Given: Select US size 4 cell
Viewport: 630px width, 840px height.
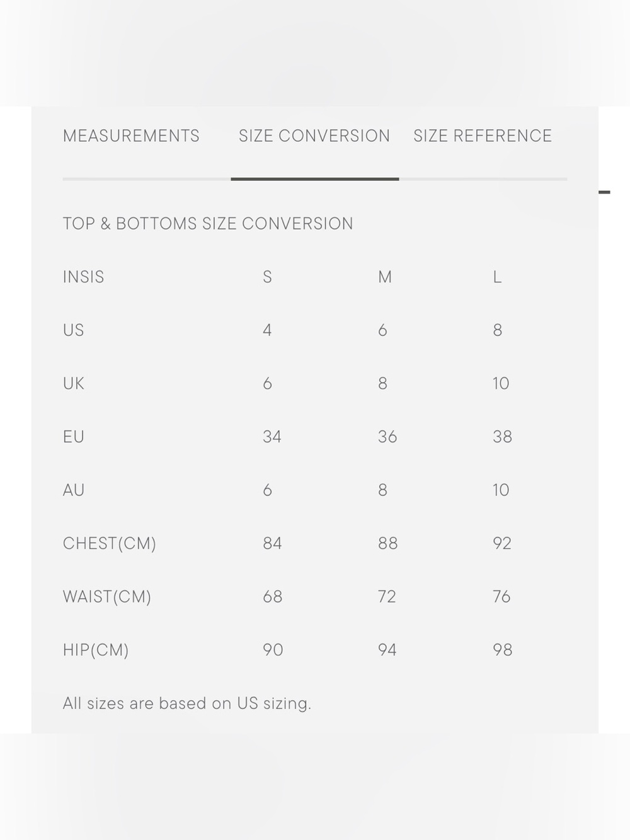Looking at the screenshot, I should click(x=267, y=330).
